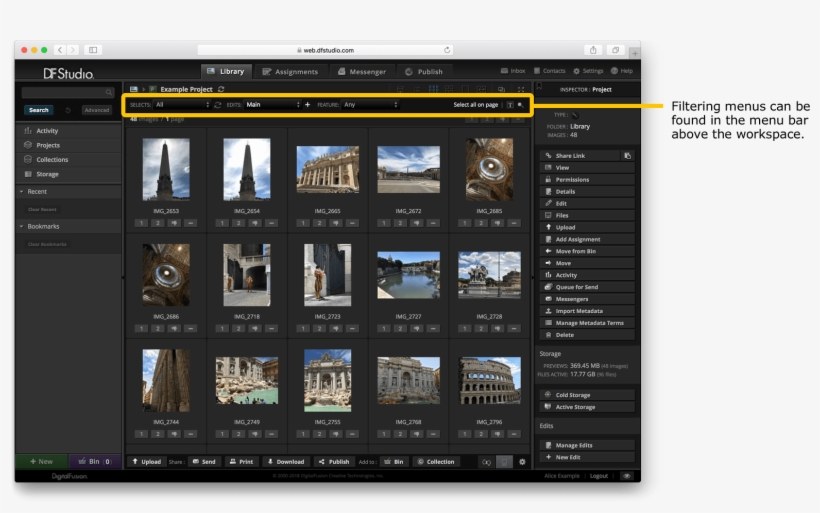Collapse the Recent section in the sidebar
The height and width of the screenshot is (513, 820).
21,192
